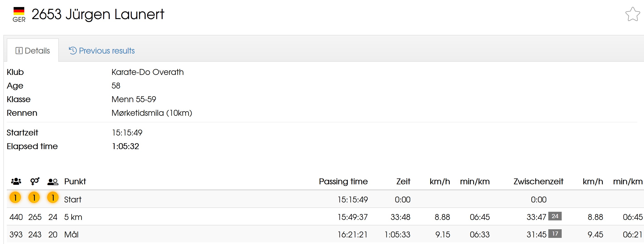644x244 pixels.
Task: Click the German flag icon next to the name
Action: tap(19, 12)
